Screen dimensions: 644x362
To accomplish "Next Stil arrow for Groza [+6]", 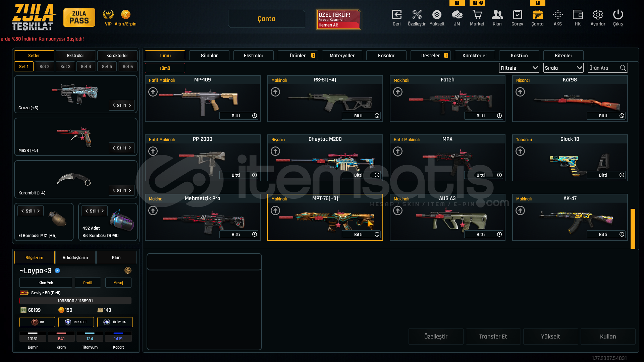I will click(130, 105).
